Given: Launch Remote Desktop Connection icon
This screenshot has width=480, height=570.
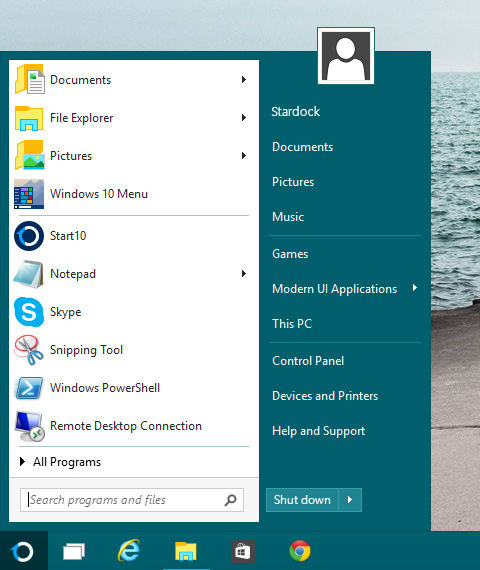Looking at the screenshot, I should pyautogui.click(x=29, y=426).
